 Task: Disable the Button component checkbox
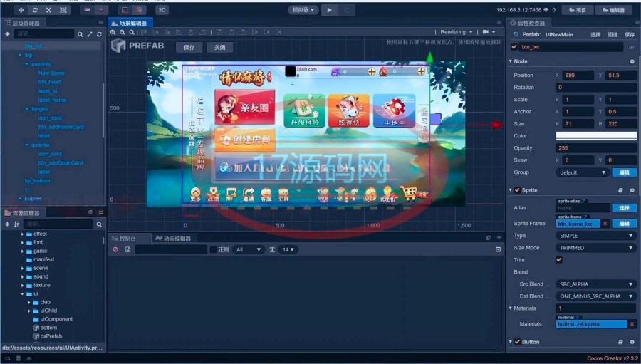click(x=517, y=342)
